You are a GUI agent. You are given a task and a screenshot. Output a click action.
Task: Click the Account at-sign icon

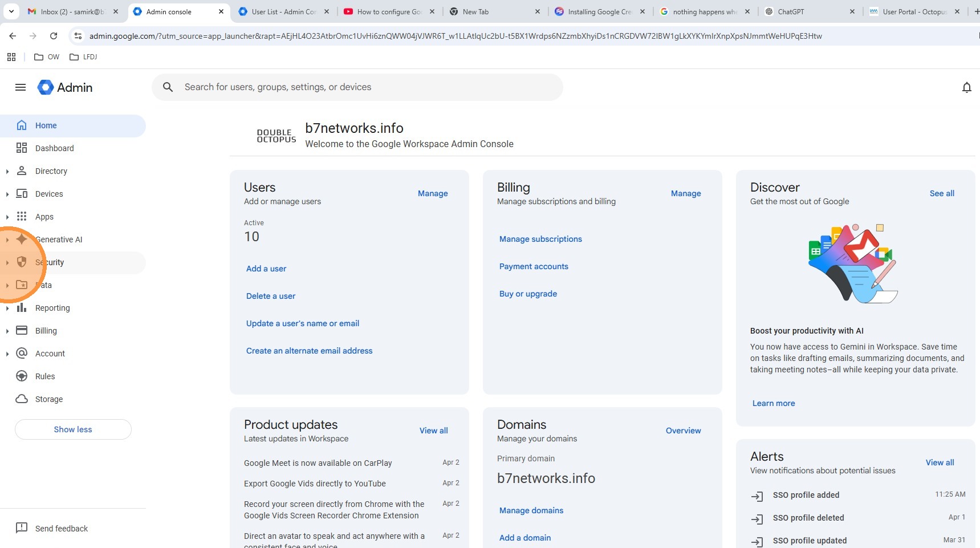tap(22, 354)
